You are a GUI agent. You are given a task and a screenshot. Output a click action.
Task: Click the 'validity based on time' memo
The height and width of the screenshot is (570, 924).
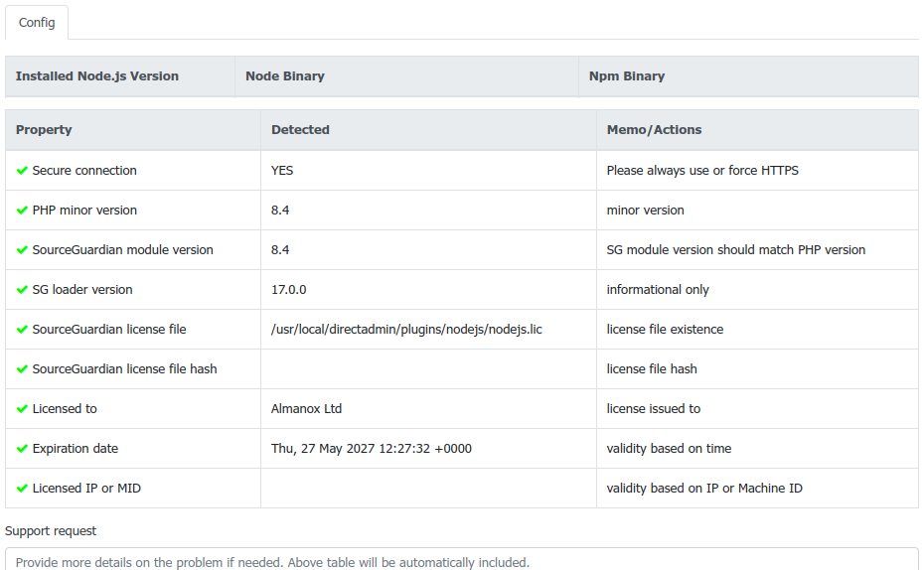click(669, 449)
